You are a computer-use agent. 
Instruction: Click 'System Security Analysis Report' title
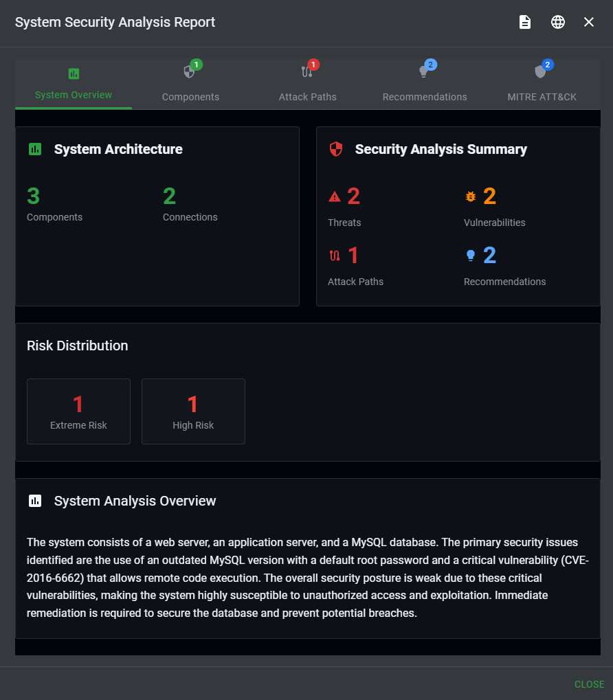pos(115,22)
